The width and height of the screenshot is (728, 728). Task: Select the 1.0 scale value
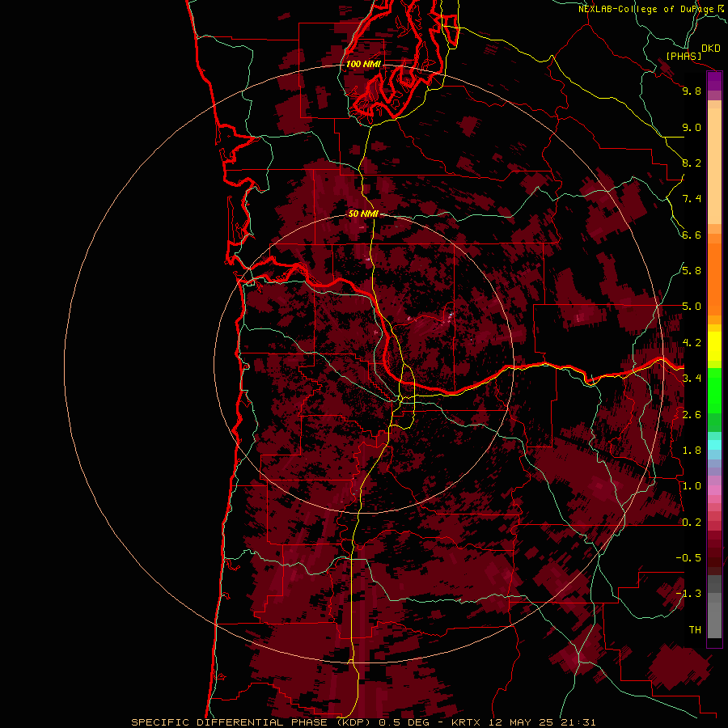692,486
